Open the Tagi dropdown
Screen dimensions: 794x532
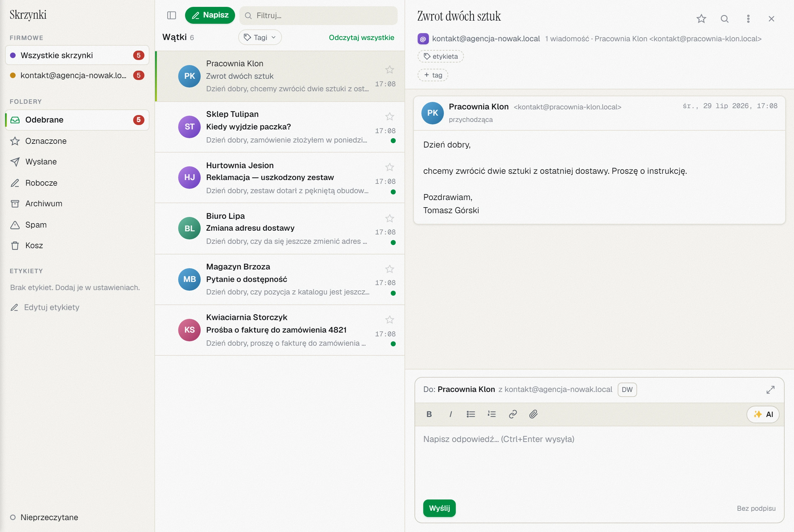[260, 37]
